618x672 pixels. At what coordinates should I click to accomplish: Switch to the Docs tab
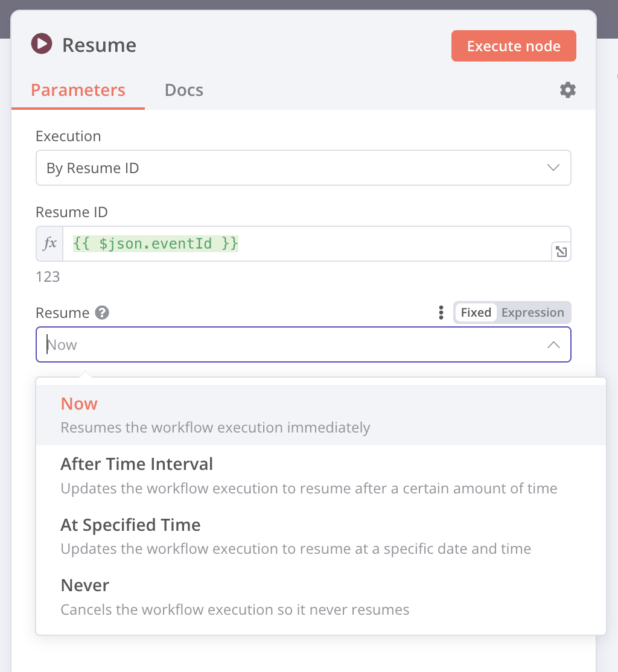coord(183,90)
